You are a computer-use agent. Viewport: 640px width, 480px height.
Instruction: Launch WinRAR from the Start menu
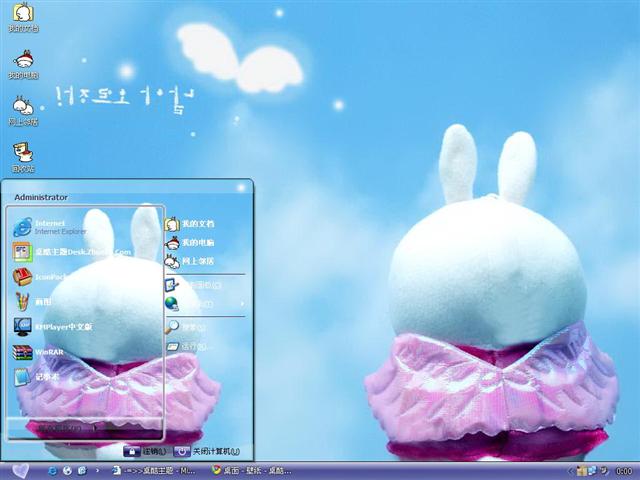point(48,352)
